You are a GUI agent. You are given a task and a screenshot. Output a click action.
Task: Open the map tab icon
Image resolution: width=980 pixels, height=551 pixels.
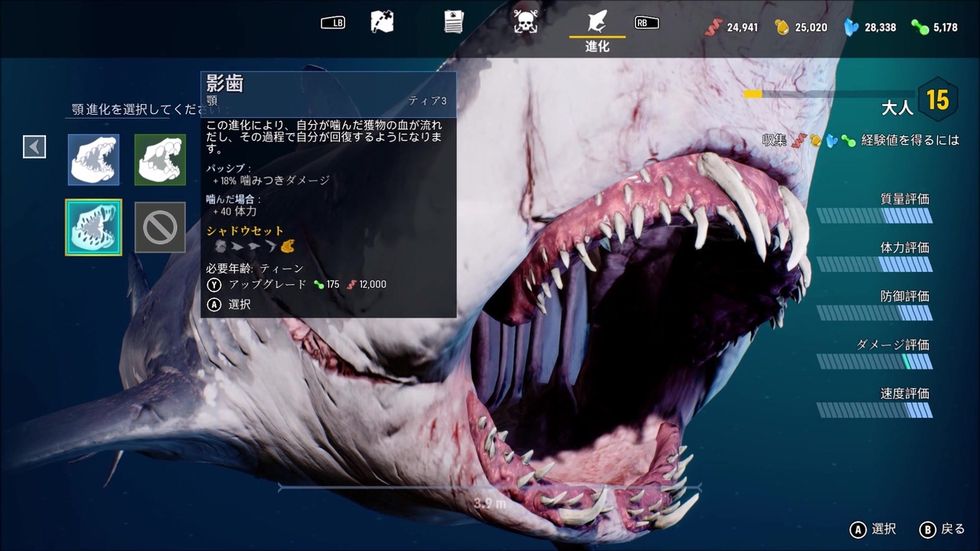(382, 21)
